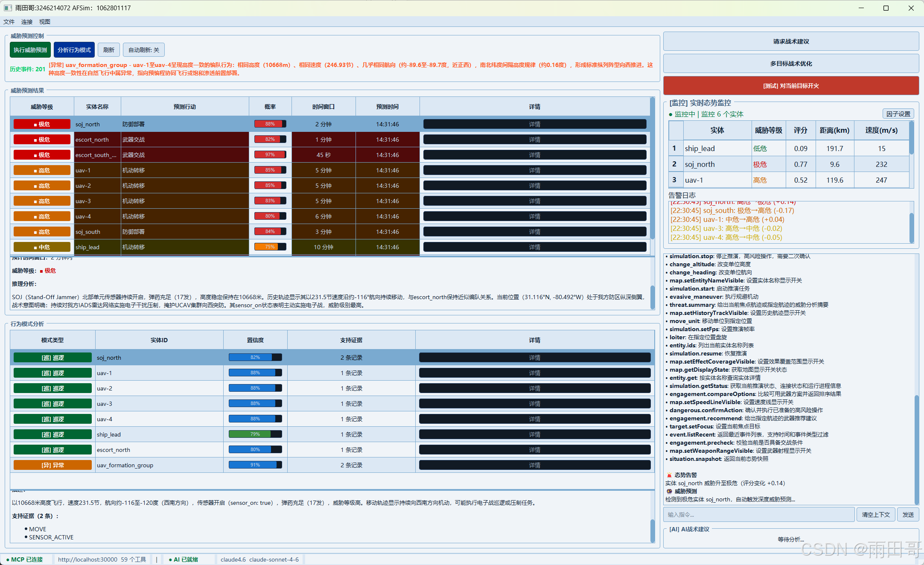
Task: Click the 极危 threat badge for soj_north
Action: point(42,124)
